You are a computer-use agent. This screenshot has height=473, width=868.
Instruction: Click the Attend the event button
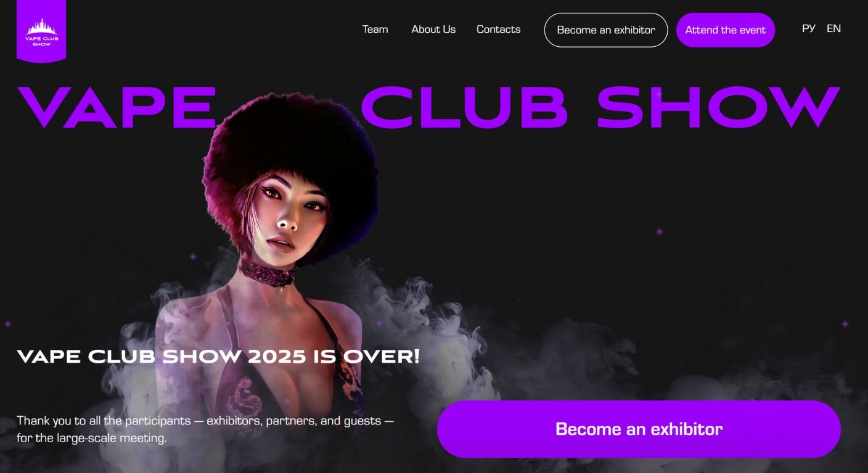point(726,30)
